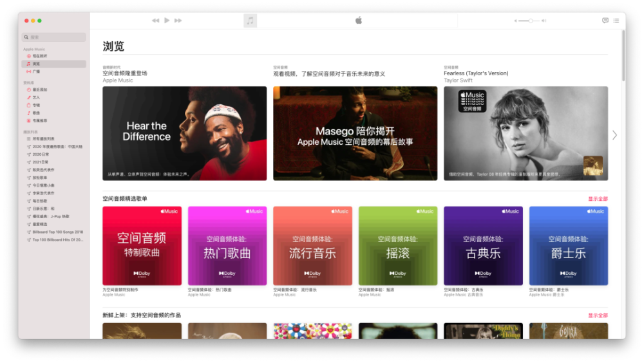
Task: Open the 摇滚 spatial audio card
Action: coord(398,246)
